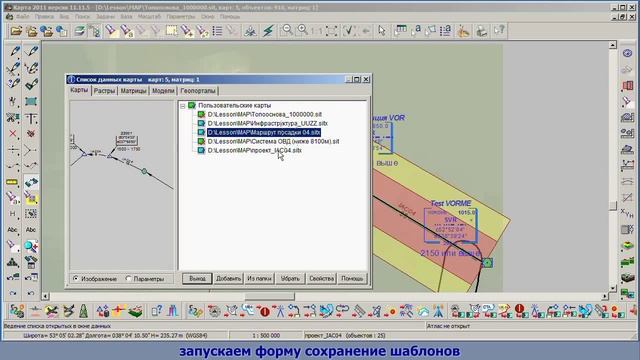Click the globe icon in top toolbar

pyautogui.click(x=62, y=31)
